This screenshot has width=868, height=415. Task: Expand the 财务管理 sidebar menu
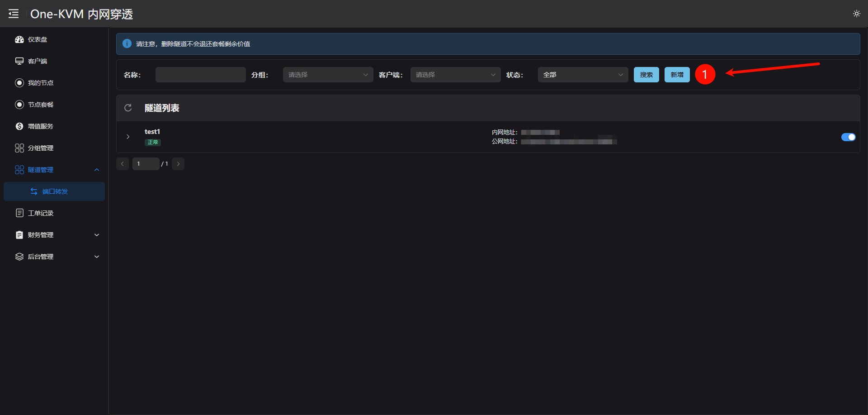click(96, 235)
